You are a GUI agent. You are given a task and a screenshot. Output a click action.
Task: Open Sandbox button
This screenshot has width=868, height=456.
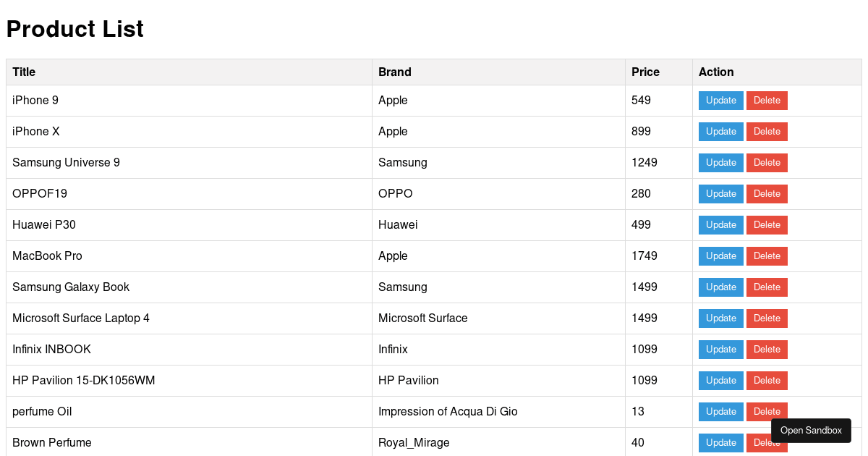click(811, 431)
